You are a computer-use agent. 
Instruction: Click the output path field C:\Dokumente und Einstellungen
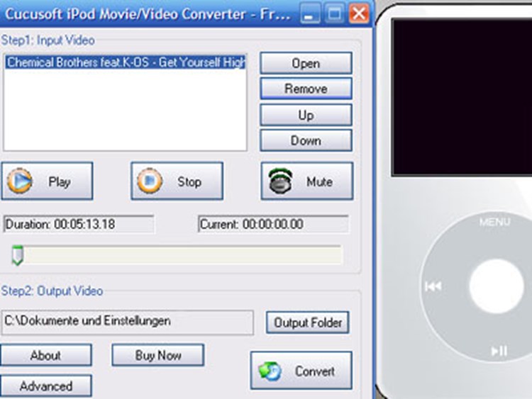[x=127, y=322]
